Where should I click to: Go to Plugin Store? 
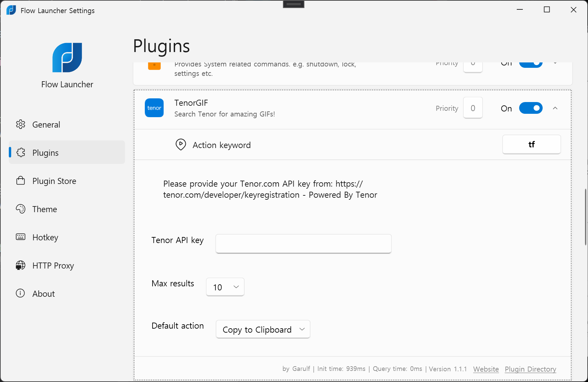[x=67, y=181]
